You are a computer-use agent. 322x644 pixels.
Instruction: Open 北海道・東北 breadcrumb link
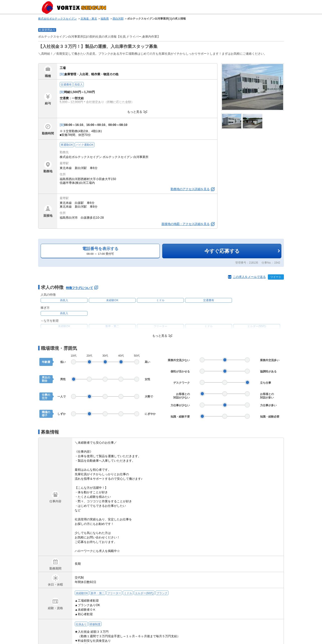pos(89,19)
